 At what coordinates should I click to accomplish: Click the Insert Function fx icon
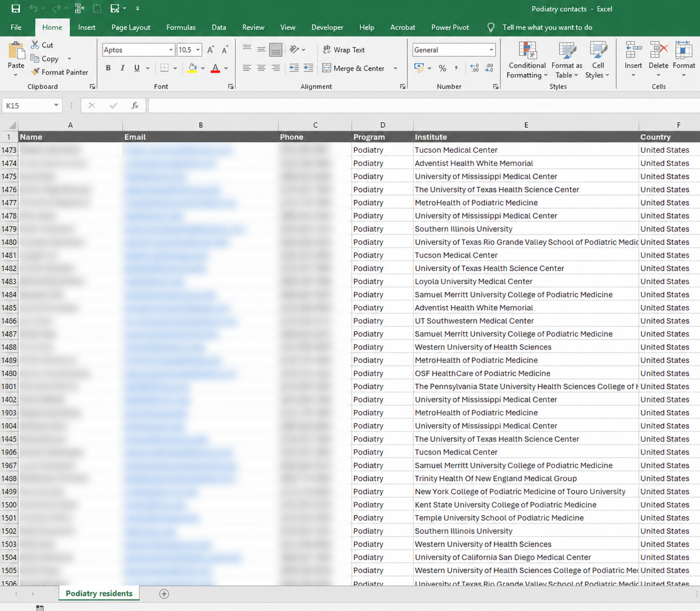point(135,105)
